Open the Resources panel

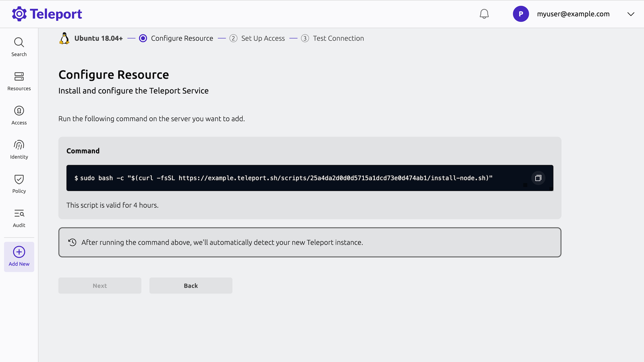click(x=19, y=81)
